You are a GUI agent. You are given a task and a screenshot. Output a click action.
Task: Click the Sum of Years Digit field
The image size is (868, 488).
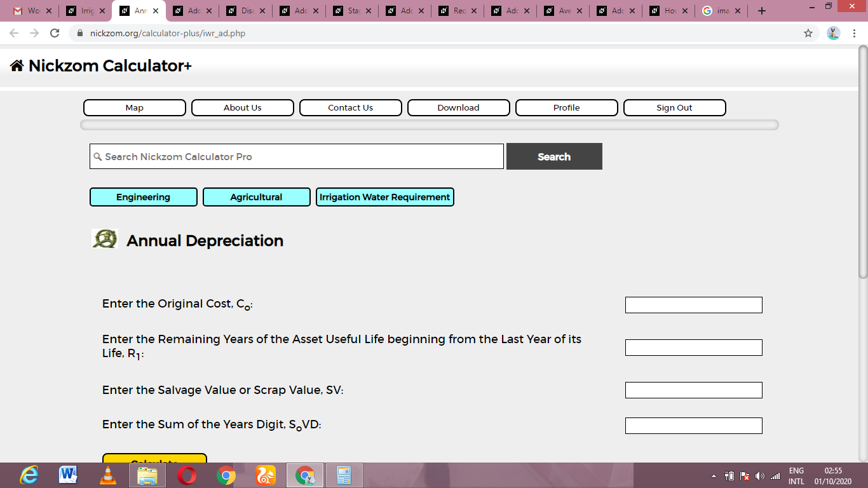tap(694, 426)
